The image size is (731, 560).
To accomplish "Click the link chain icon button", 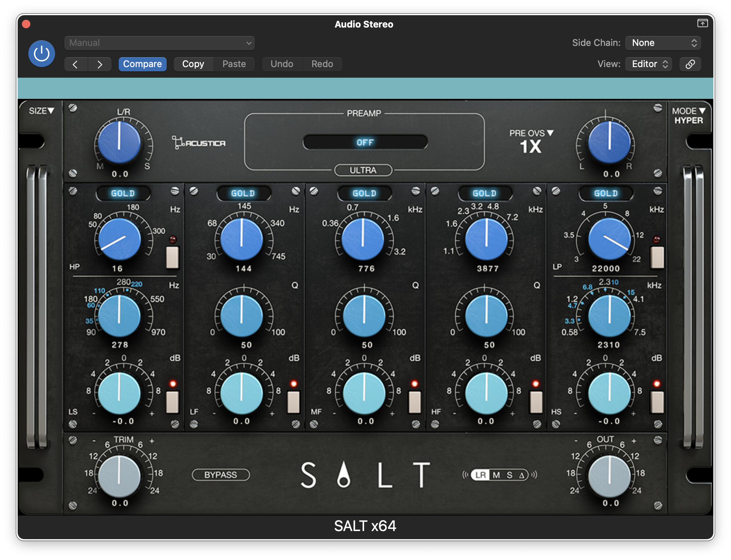I will tap(690, 64).
